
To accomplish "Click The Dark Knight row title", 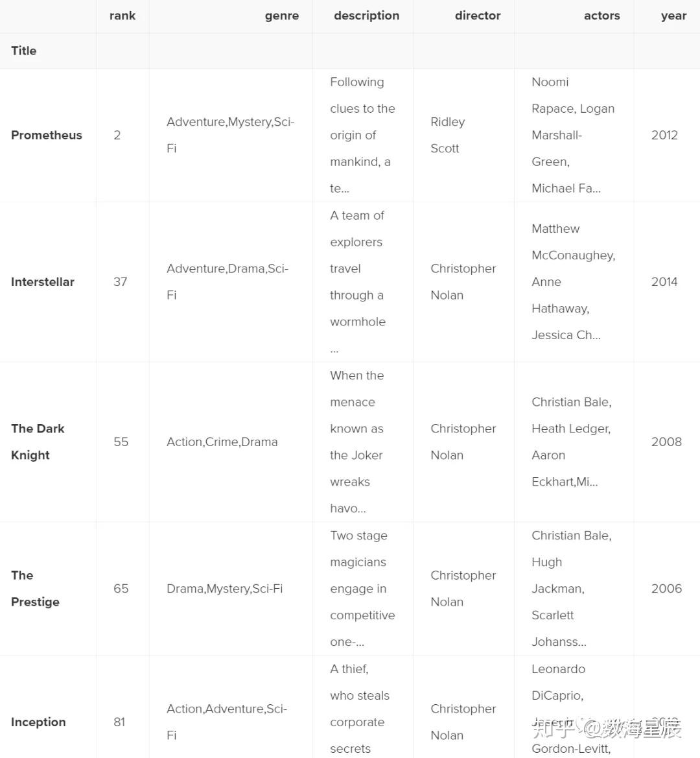I will pyautogui.click(x=38, y=442).
